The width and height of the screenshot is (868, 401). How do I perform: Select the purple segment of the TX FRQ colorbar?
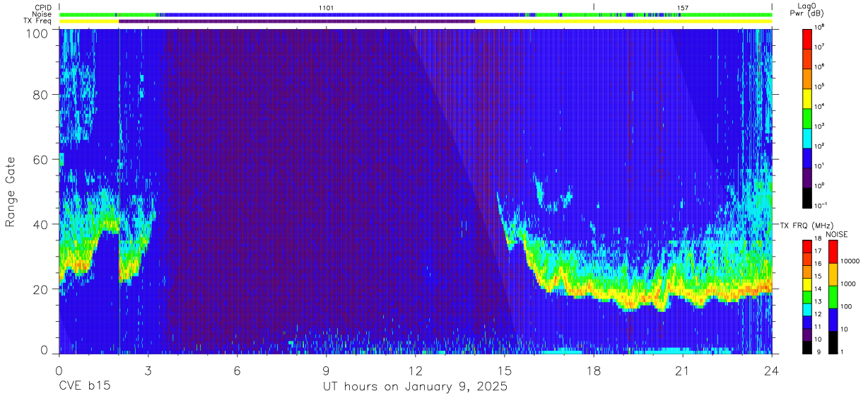[807, 333]
